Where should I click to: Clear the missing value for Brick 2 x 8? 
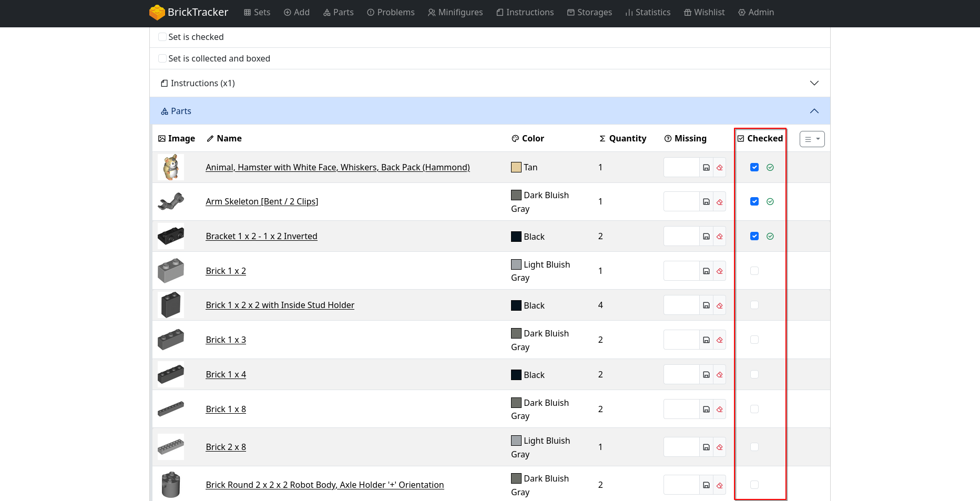[x=719, y=447]
